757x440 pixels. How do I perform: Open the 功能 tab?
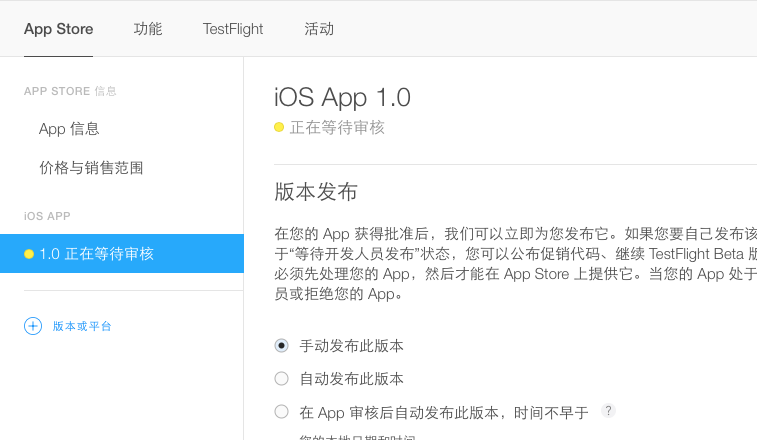148,29
